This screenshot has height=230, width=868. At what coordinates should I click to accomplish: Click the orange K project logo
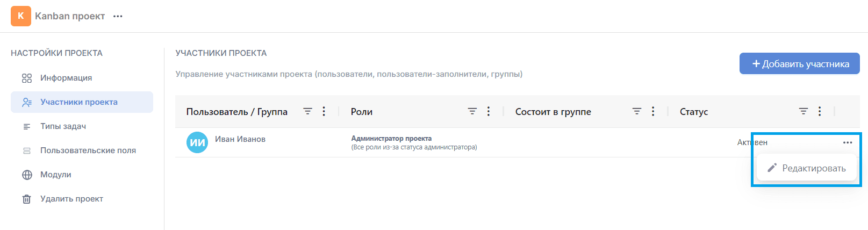(20, 16)
